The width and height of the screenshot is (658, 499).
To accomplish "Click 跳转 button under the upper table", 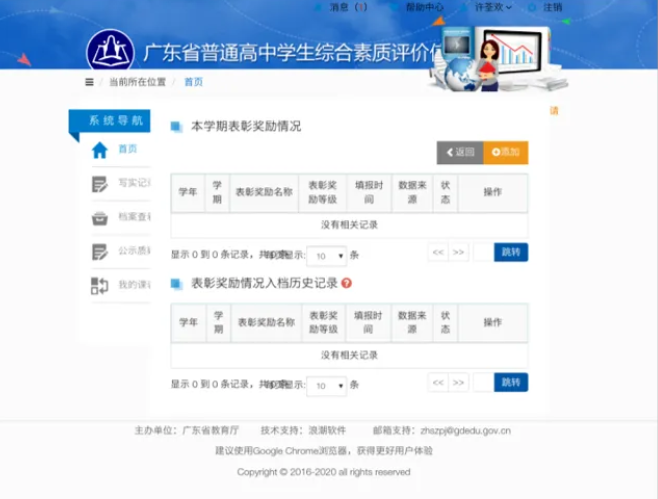I will coord(510,253).
